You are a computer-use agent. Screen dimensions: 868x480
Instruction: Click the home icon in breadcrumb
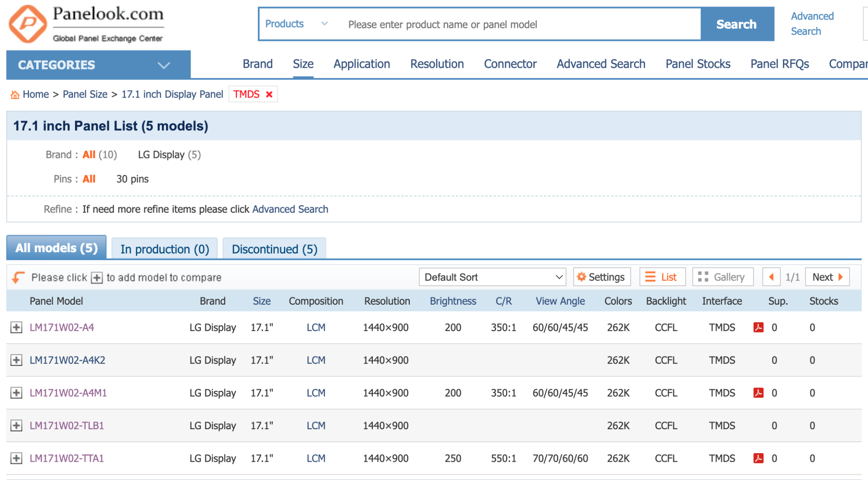coord(15,95)
